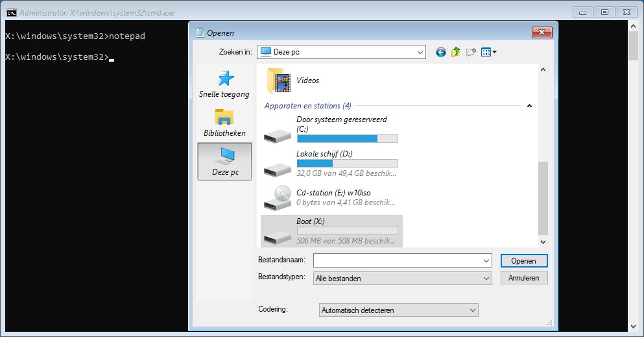Image resolution: width=644 pixels, height=337 pixels.
Task: Close the Openen dialog
Action: click(542, 32)
